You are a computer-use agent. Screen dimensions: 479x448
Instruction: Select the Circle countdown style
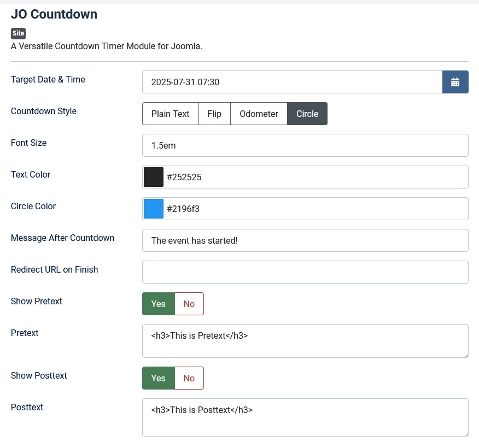307,114
